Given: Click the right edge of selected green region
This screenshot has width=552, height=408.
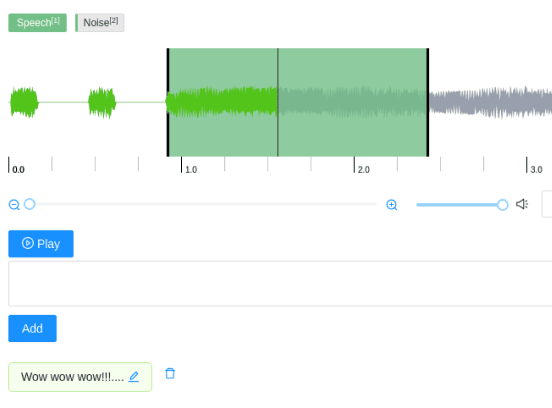Looking at the screenshot, I should coord(428,102).
